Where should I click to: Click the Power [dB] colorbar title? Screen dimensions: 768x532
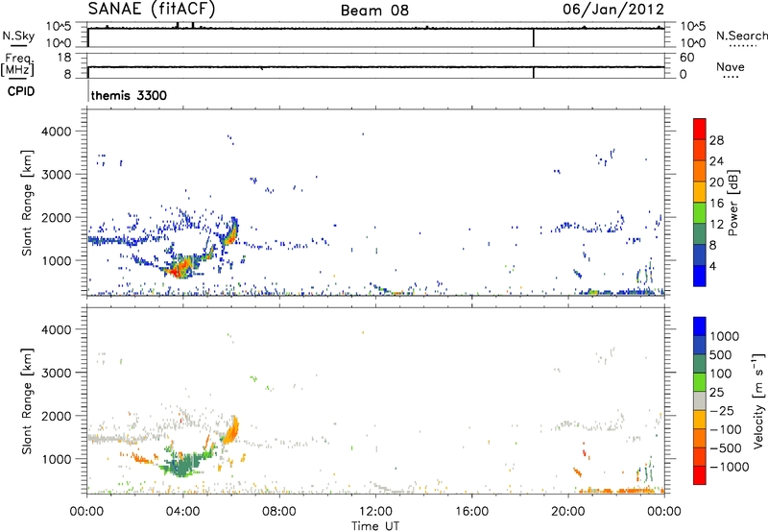(732, 203)
